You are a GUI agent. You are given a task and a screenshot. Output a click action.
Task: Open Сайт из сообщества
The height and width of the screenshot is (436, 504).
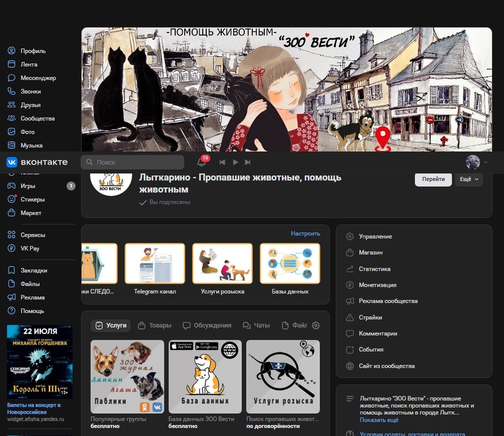click(380, 365)
